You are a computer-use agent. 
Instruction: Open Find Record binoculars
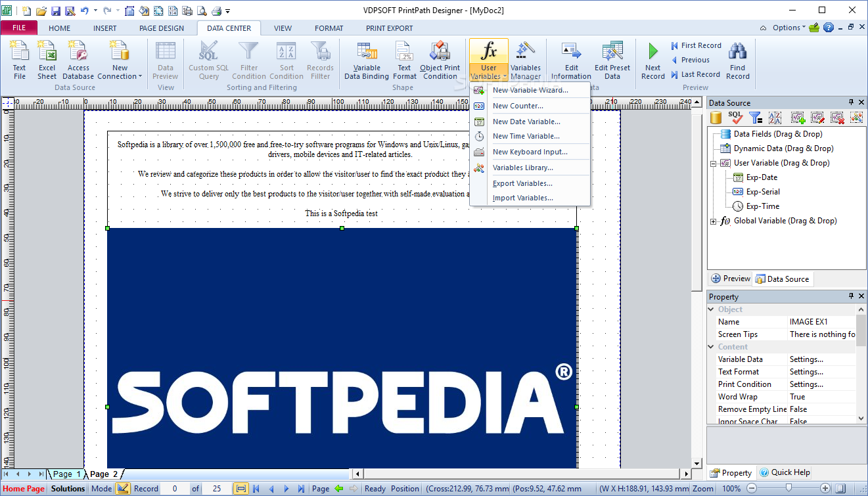pyautogui.click(x=738, y=60)
